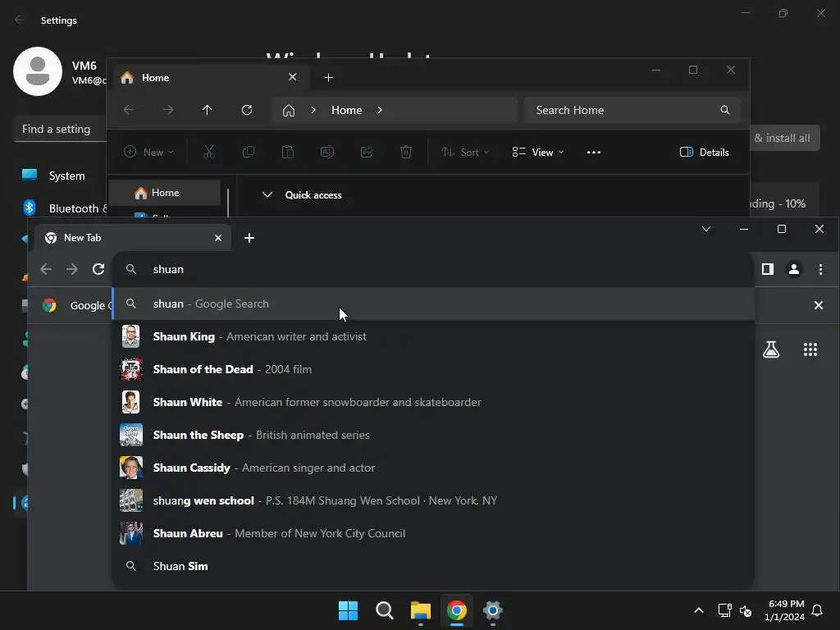Screen dimensions: 840x630
Task: Select shuang wen school suggestion
Action: coord(433,500)
